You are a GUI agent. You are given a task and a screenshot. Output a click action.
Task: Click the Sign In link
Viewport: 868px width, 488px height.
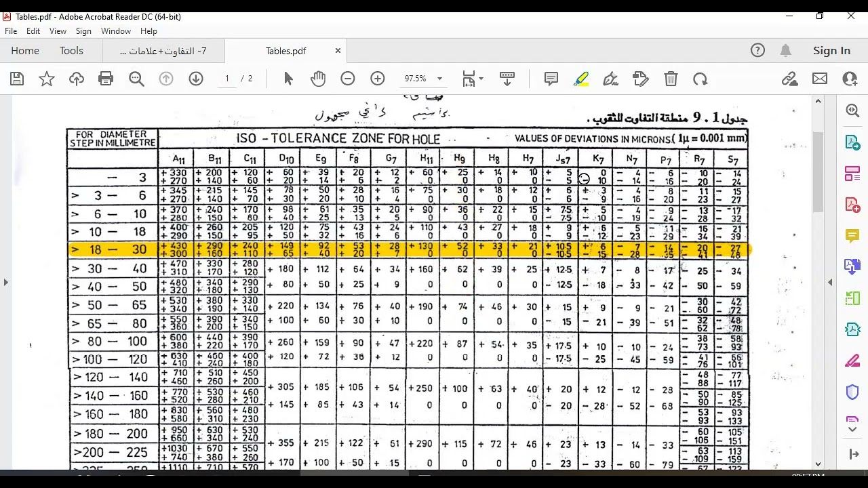pyautogui.click(x=831, y=51)
